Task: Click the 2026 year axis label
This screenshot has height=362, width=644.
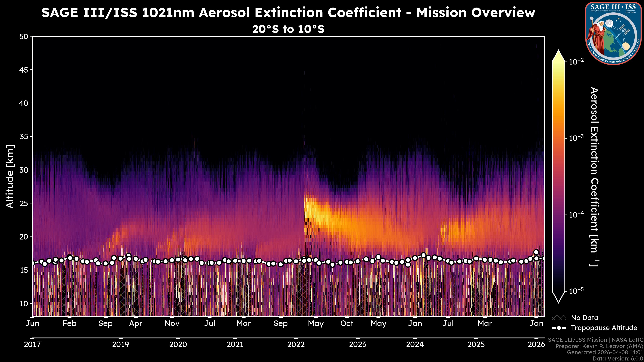Action: (x=536, y=345)
